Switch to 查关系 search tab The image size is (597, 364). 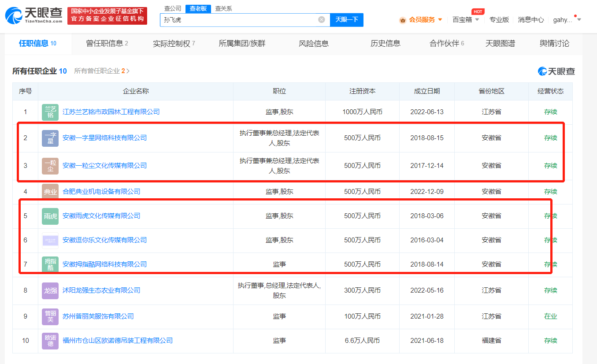pos(223,8)
